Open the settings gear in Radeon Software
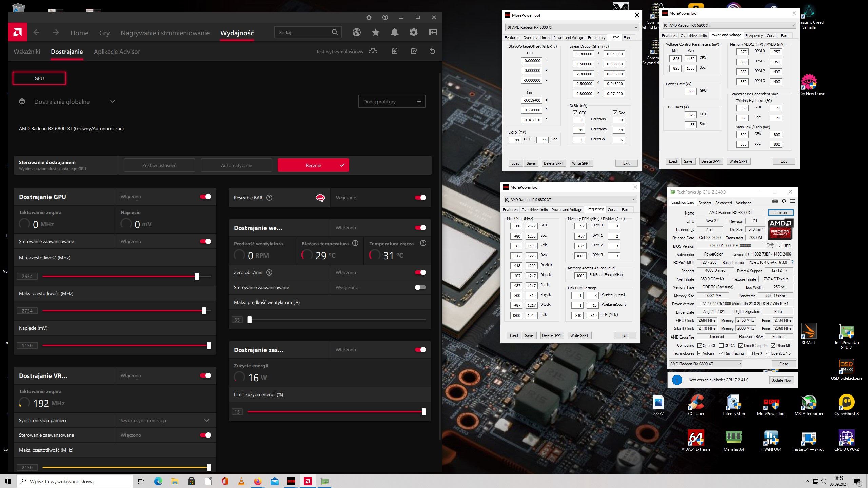 (x=413, y=32)
